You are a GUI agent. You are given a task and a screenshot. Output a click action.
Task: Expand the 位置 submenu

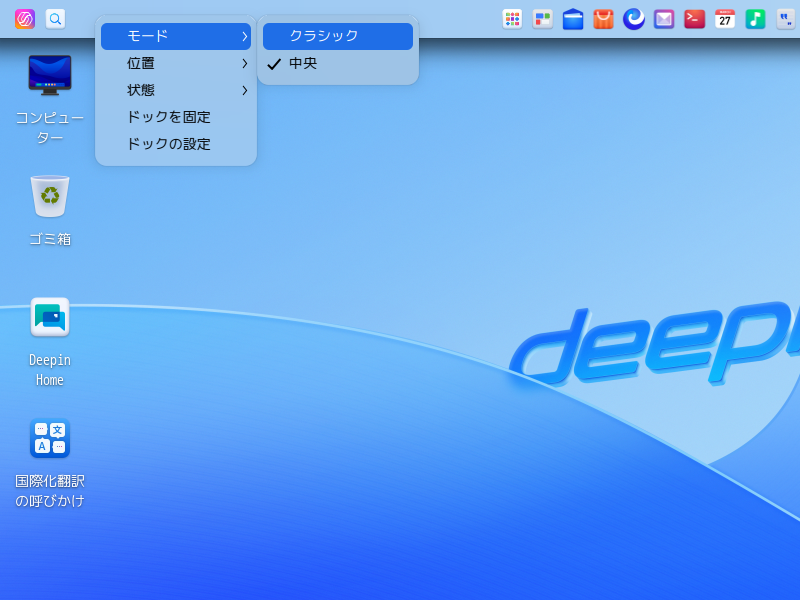(176, 63)
